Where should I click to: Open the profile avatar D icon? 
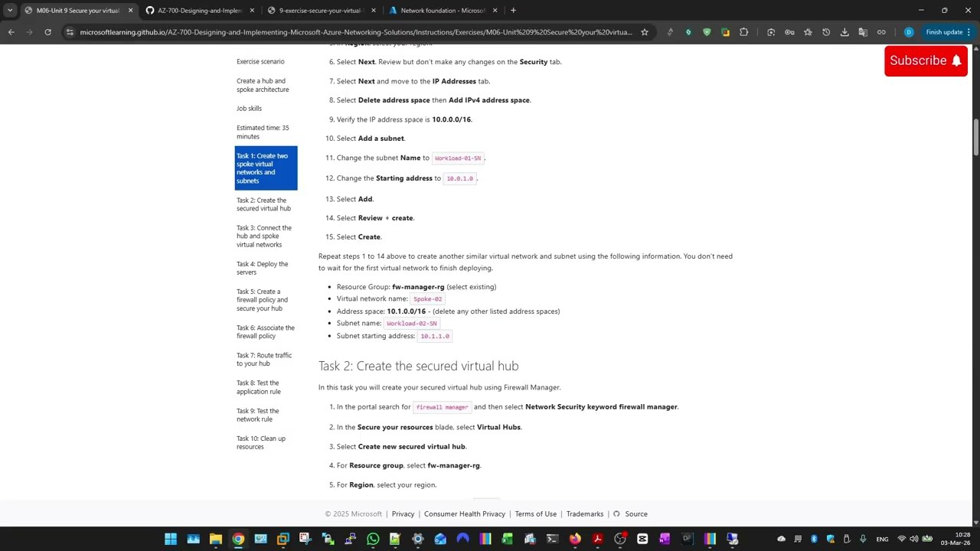[909, 32]
